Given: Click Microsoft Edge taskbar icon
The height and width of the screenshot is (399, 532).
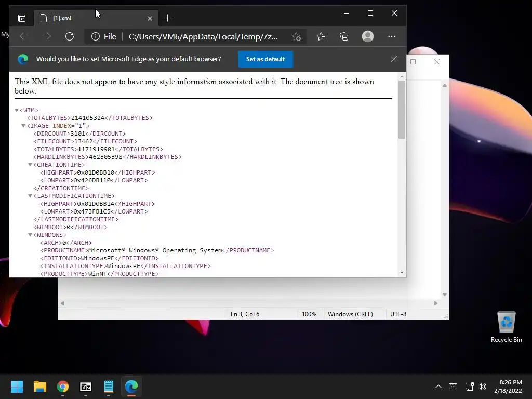Looking at the screenshot, I should (131, 387).
